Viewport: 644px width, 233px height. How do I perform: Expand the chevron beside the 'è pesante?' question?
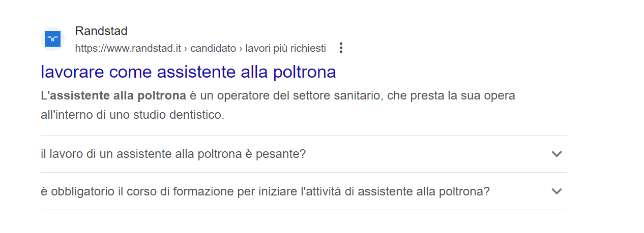click(x=557, y=154)
